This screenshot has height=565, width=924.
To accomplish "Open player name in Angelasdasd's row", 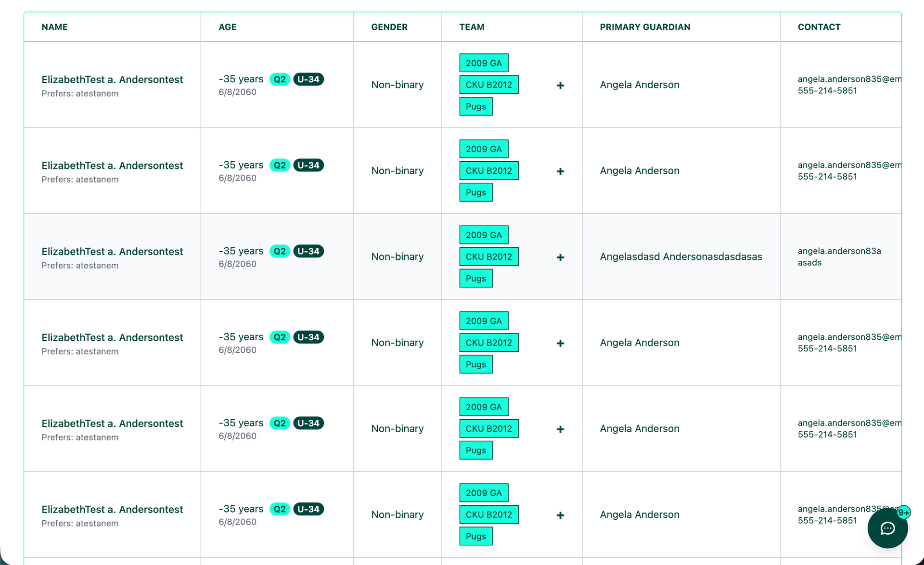I will point(112,251).
